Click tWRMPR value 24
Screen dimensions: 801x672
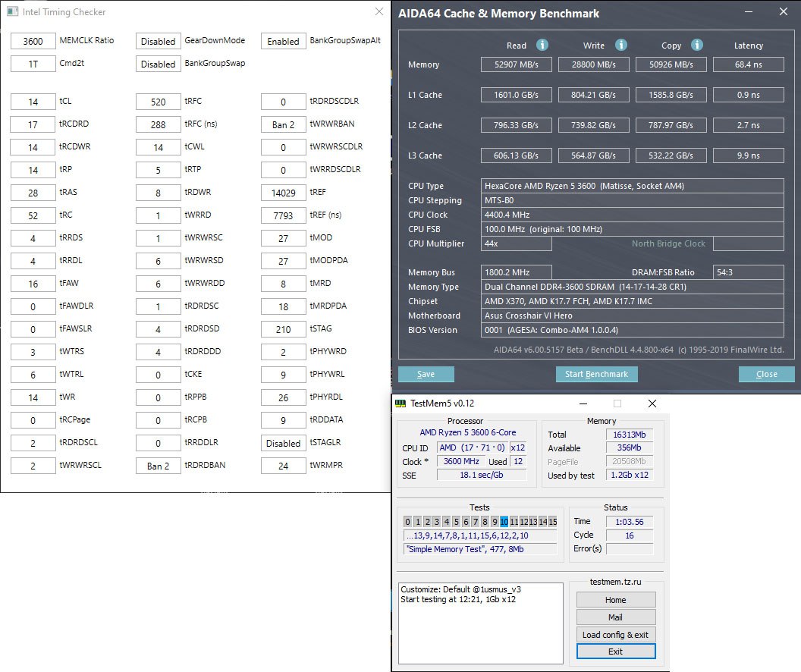pos(284,466)
